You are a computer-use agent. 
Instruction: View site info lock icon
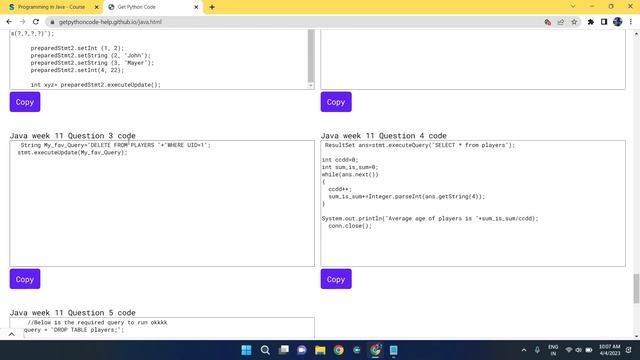52,22
